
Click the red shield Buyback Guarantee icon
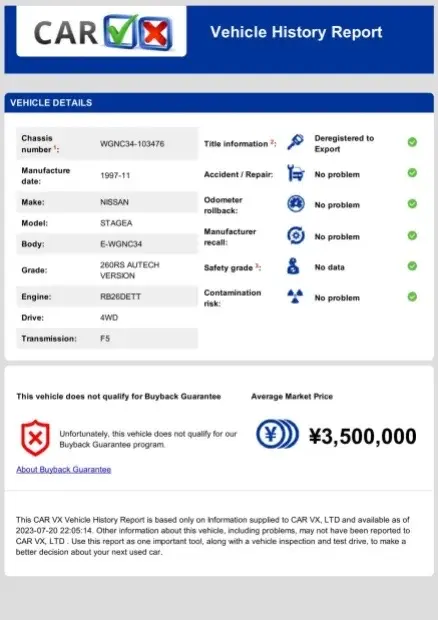tap(35, 438)
